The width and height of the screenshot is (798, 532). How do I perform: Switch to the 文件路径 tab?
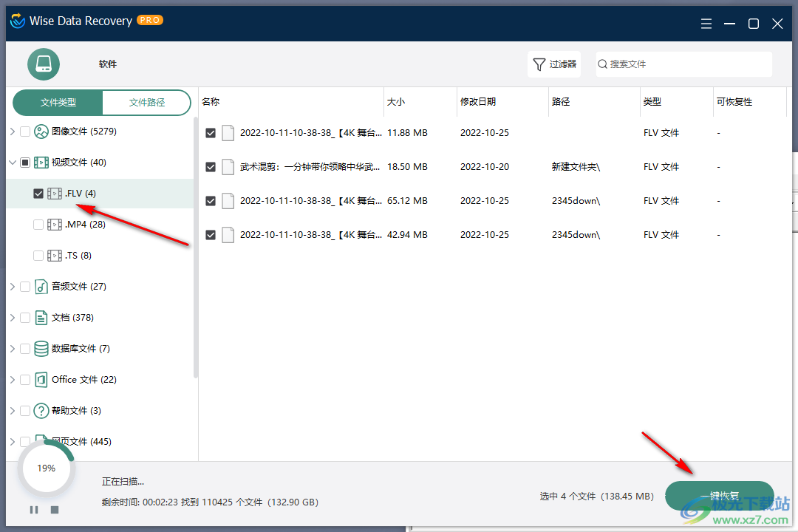(x=146, y=103)
